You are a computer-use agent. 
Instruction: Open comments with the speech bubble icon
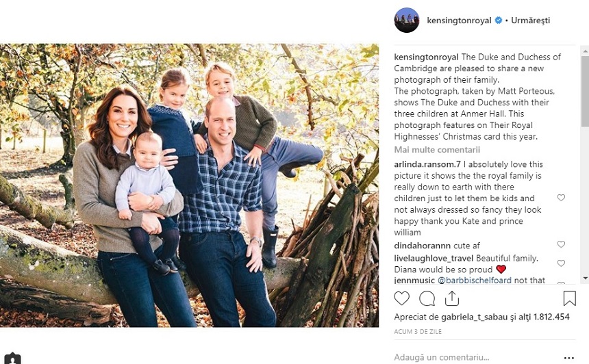(427, 298)
